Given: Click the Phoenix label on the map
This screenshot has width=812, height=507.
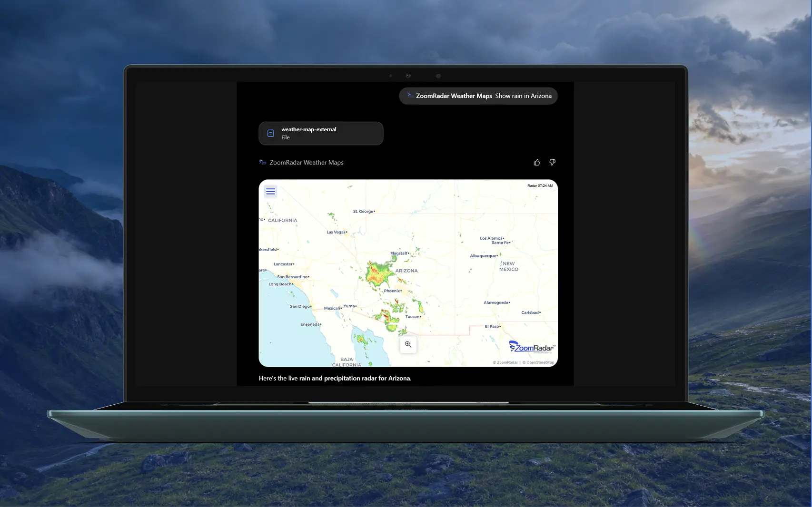Looking at the screenshot, I should pyautogui.click(x=392, y=291).
